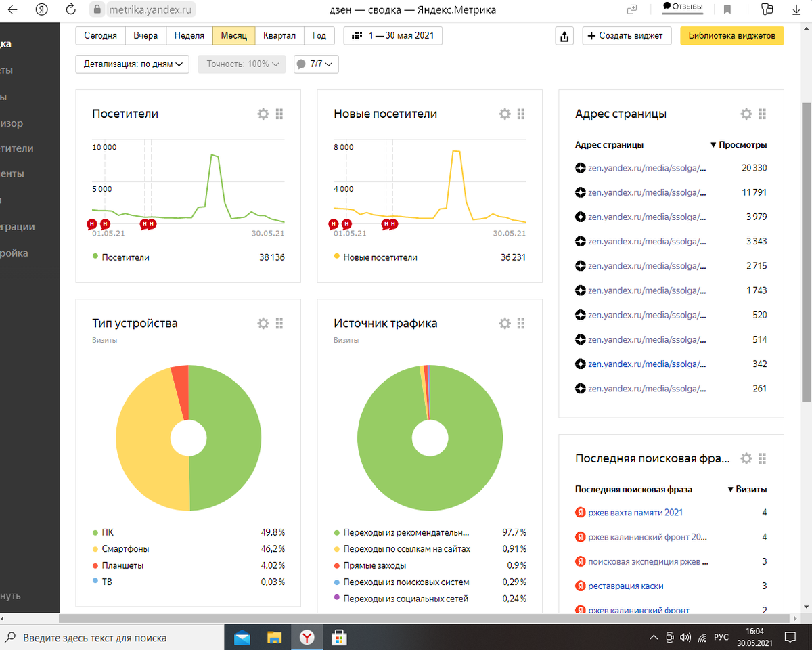
Task: Grab the drag handle of Тип устройства widget
Action: pyautogui.click(x=279, y=323)
